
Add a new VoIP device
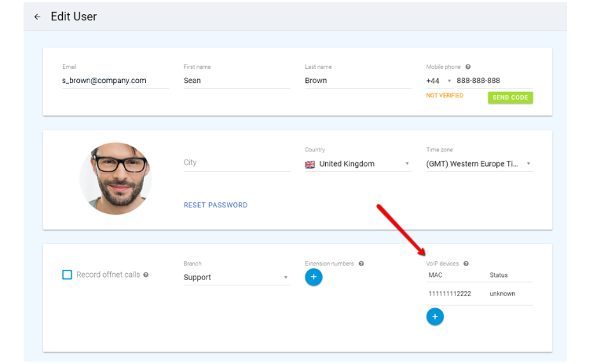point(435,316)
